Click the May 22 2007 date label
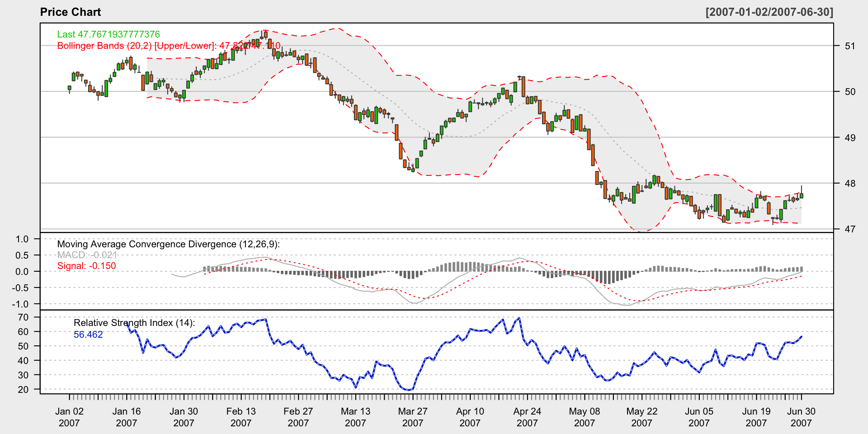Screen dimensions: 868x434 tap(642, 417)
